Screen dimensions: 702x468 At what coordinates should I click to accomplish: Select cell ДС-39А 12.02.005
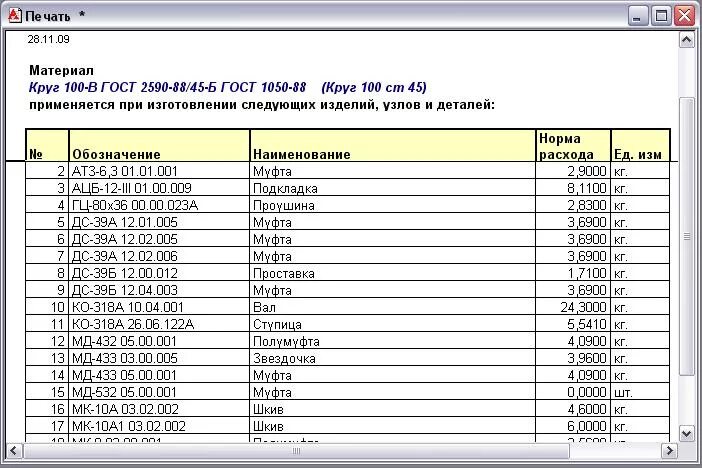click(159, 239)
